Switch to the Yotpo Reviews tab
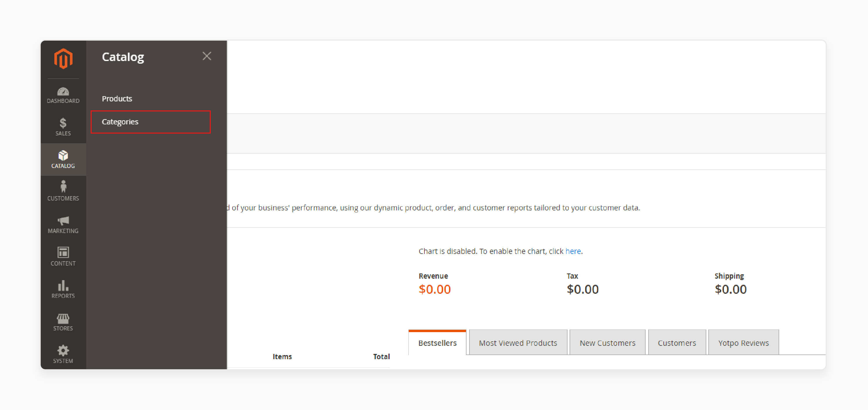The image size is (868, 410). (x=743, y=343)
